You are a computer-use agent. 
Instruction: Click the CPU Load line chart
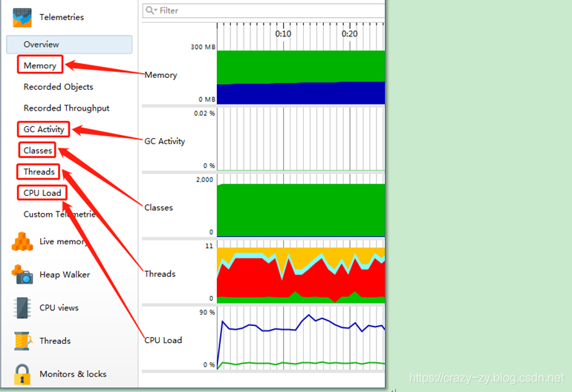301,338
